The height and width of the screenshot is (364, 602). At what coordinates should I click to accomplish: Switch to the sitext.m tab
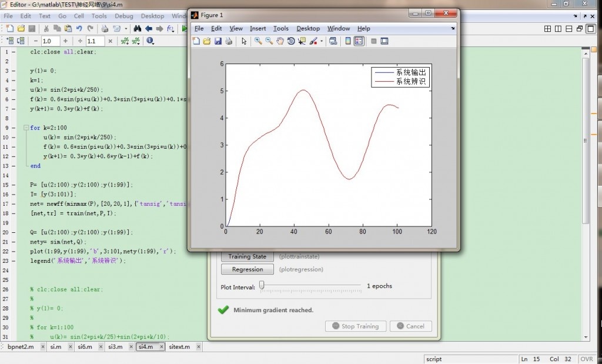click(x=179, y=347)
